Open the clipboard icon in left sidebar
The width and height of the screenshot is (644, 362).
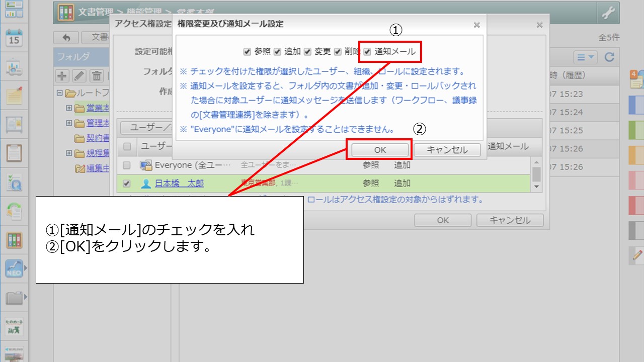(x=14, y=153)
